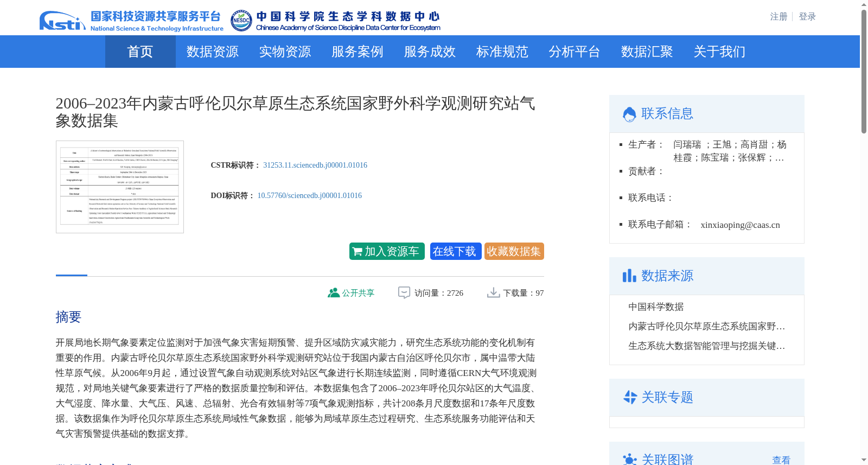The height and width of the screenshot is (465, 868).
Task: Click the scrollbar down arrow
Action: 864,460
